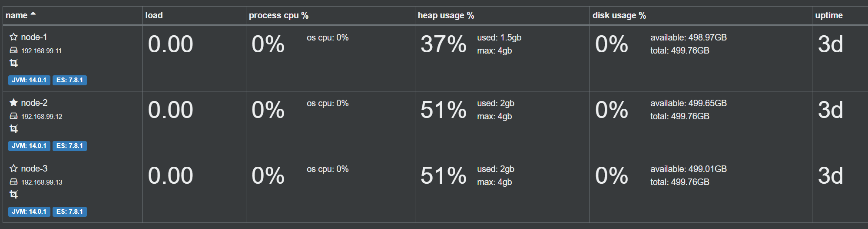Image resolution: width=868 pixels, height=229 pixels.
Task: Click the crop-style icon under node-3's IP
Action: tap(13, 195)
